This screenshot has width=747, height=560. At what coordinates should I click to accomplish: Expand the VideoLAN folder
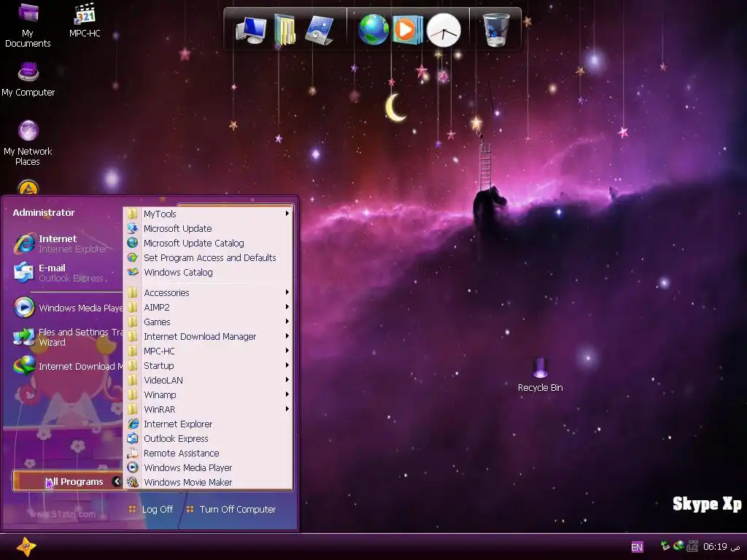point(208,380)
